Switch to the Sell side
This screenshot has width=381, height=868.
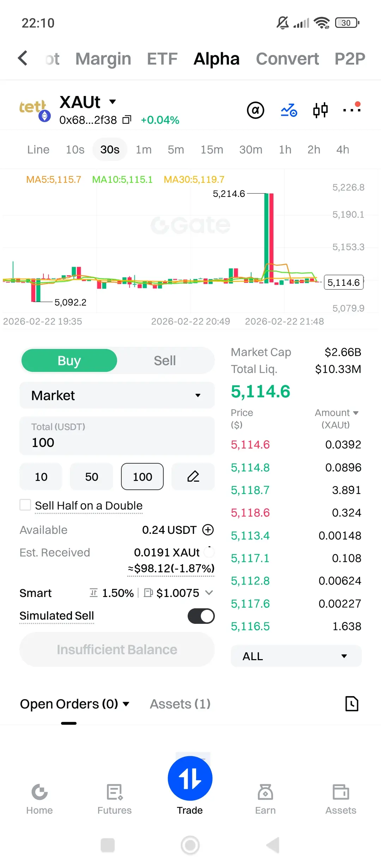pos(165,361)
